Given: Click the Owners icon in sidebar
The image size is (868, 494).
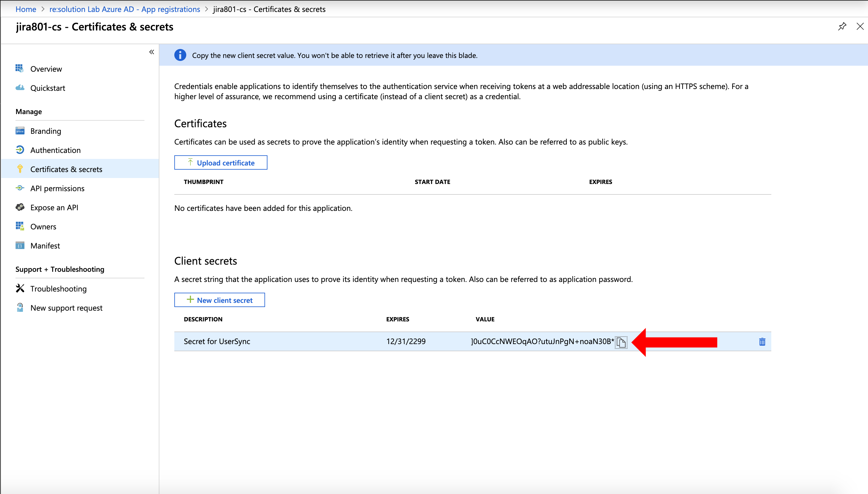Looking at the screenshot, I should click(x=20, y=226).
